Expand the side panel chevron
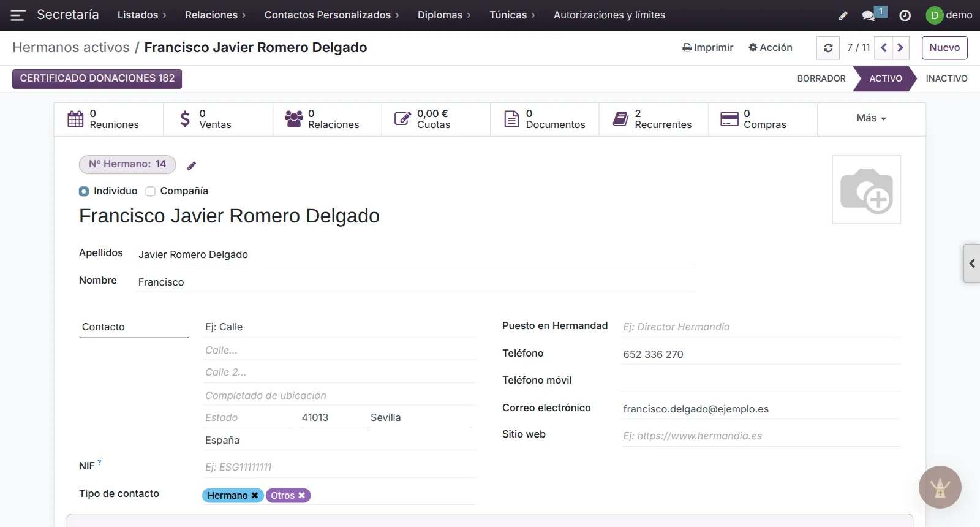 (x=972, y=263)
